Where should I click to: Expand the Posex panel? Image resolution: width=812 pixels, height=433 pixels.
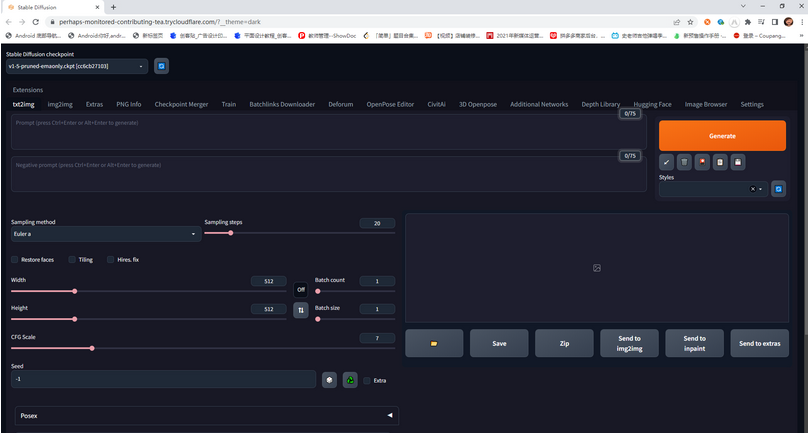click(207, 414)
